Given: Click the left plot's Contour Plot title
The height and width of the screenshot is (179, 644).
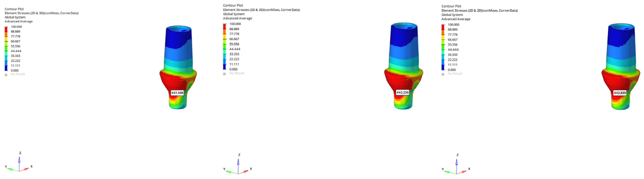Looking at the screenshot, I should point(14,9).
